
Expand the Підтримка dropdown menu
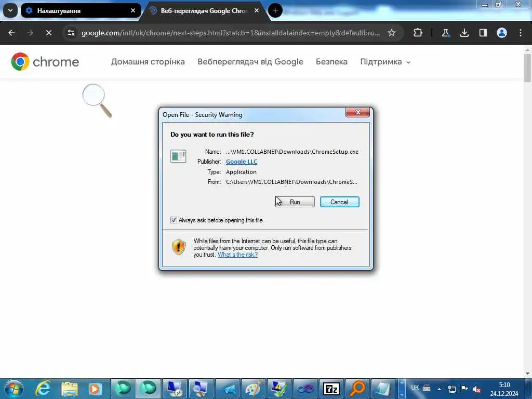[x=385, y=62]
